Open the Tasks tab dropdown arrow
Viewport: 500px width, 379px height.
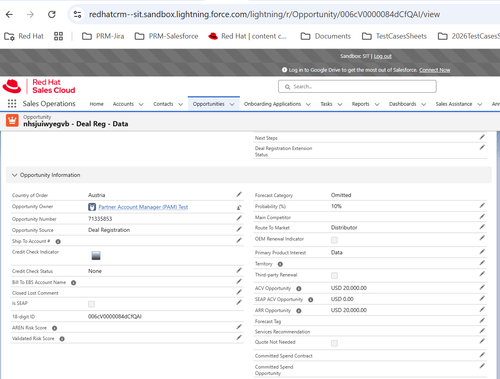point(340,104)
